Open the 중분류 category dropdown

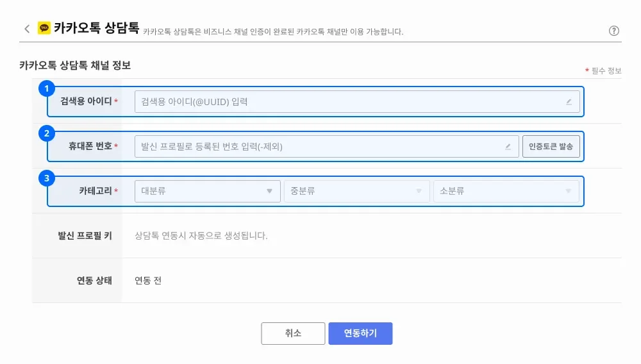click(356, 191)
